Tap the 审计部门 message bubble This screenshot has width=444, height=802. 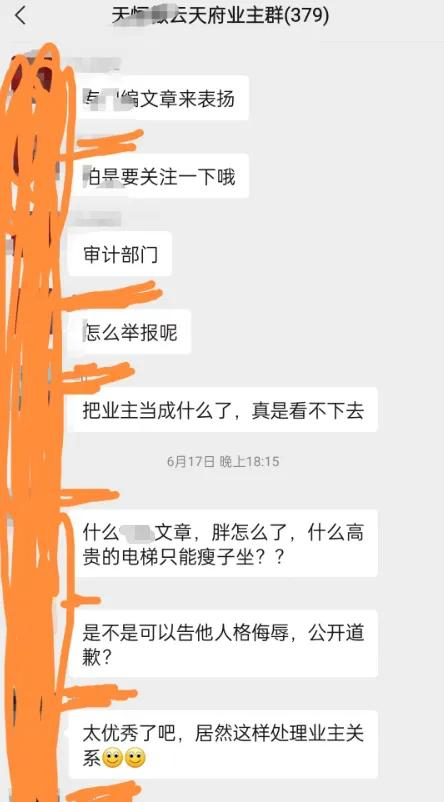click(x=121, y=254)
